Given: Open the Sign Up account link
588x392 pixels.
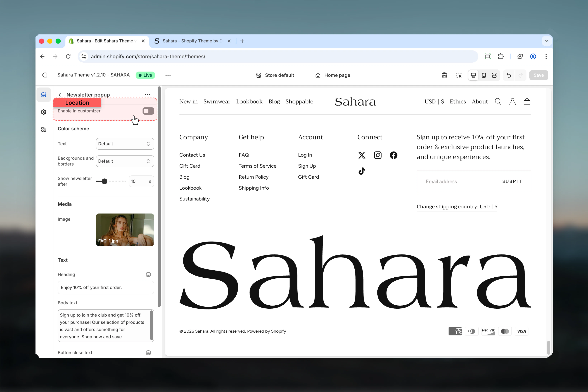Looking at the screenshot, I should click(x=307, y=166).
